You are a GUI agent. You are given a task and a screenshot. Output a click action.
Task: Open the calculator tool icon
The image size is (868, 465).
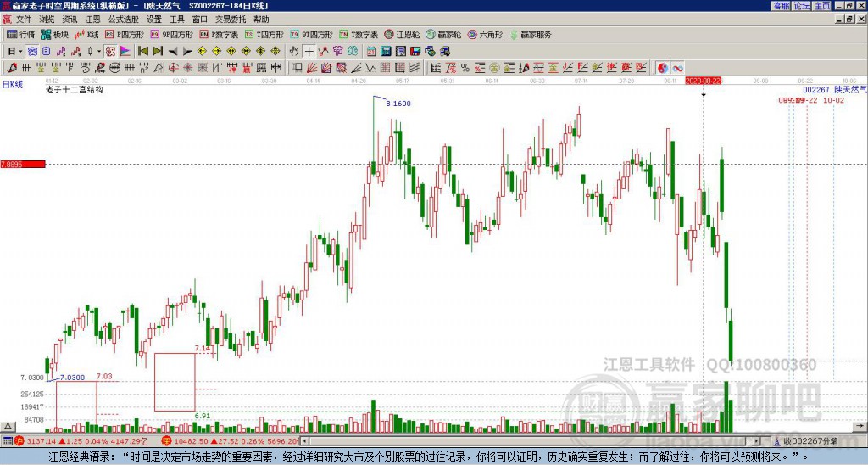[387, 52]
